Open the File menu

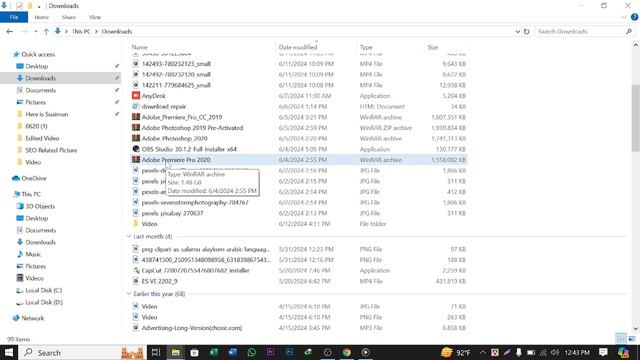tap(14, 17)
